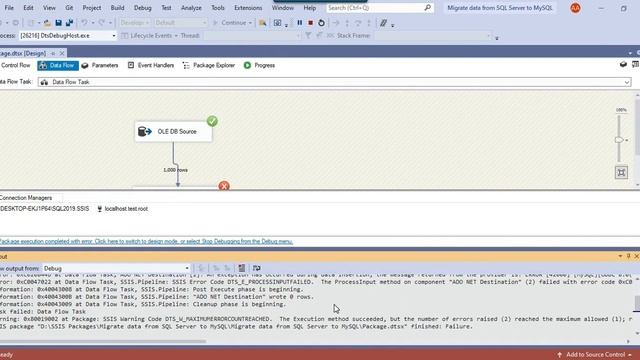Switch to the Control Flow tab
This screenshot has width=640, height=360.
pos(15,65)
